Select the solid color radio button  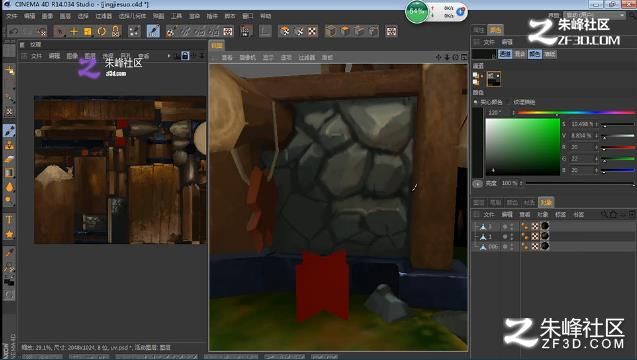[475, 102]
